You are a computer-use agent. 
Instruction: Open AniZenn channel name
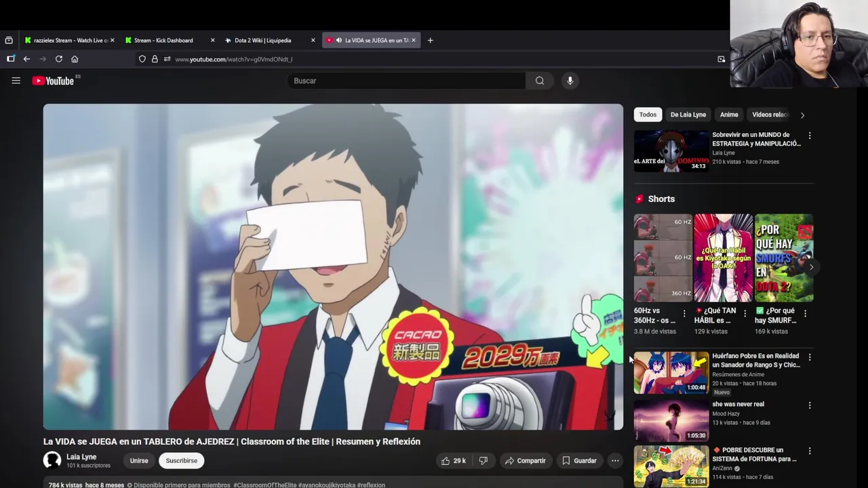pyautogui.click(x=722, y=468)
